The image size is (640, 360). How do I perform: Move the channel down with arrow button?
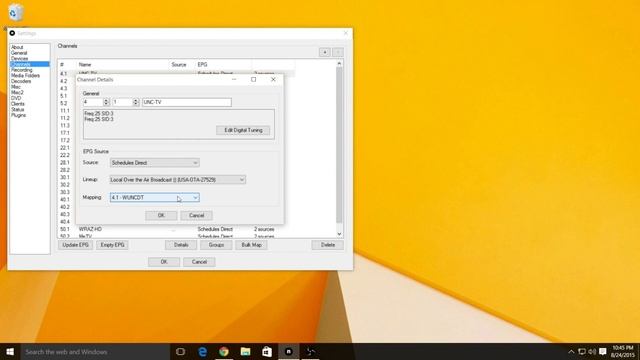(338, 52)
